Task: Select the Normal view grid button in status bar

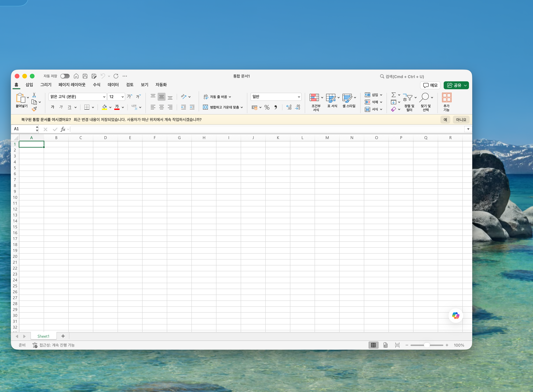Action: pyautogui.click(x=373, y=345)
